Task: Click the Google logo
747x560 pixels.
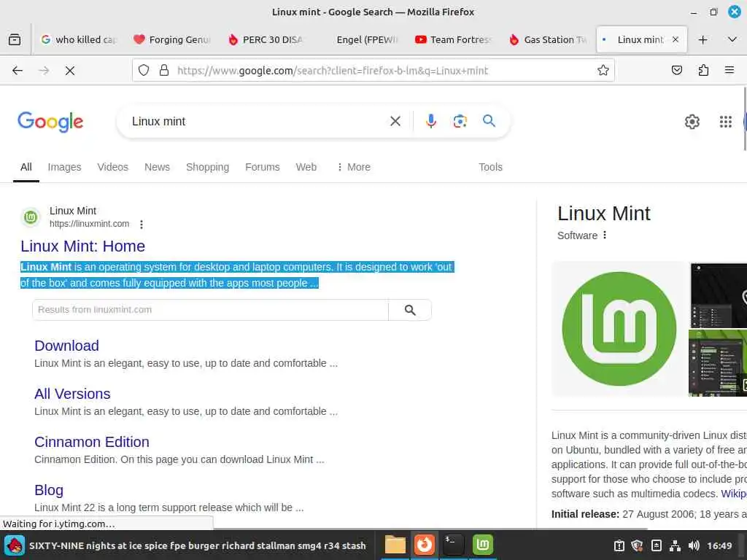Action: (50, 122)
